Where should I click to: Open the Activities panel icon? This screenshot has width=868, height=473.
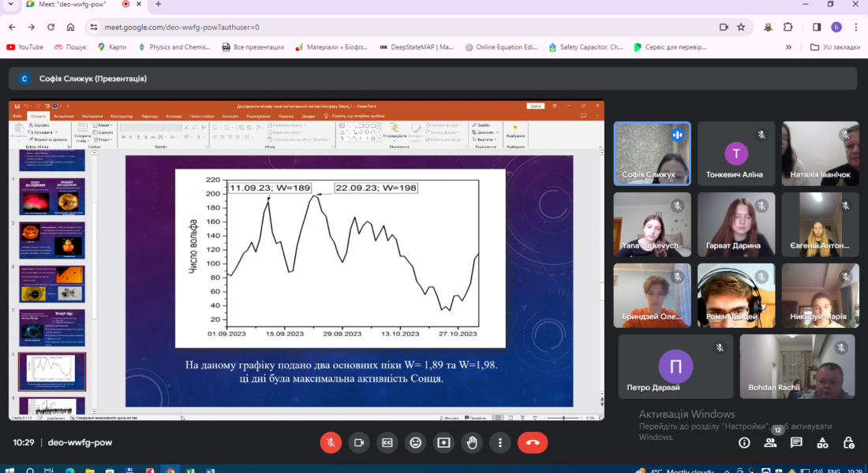pos(822,442)
